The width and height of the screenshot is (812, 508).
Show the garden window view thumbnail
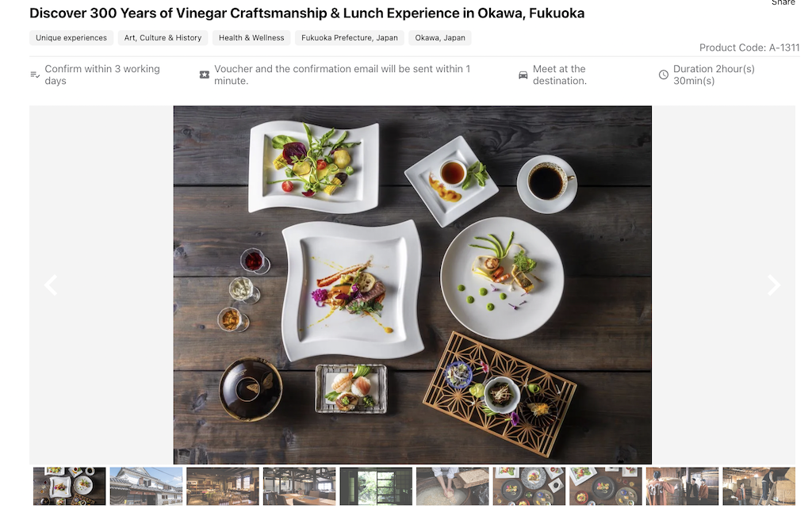pos(376,487)
